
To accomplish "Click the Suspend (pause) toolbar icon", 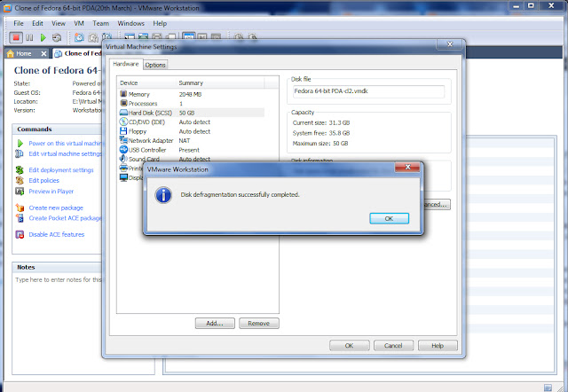I will point(29,37).
